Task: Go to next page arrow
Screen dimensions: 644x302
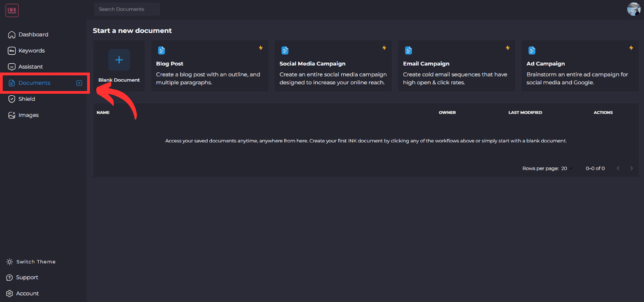Action: tap(632, 168)
